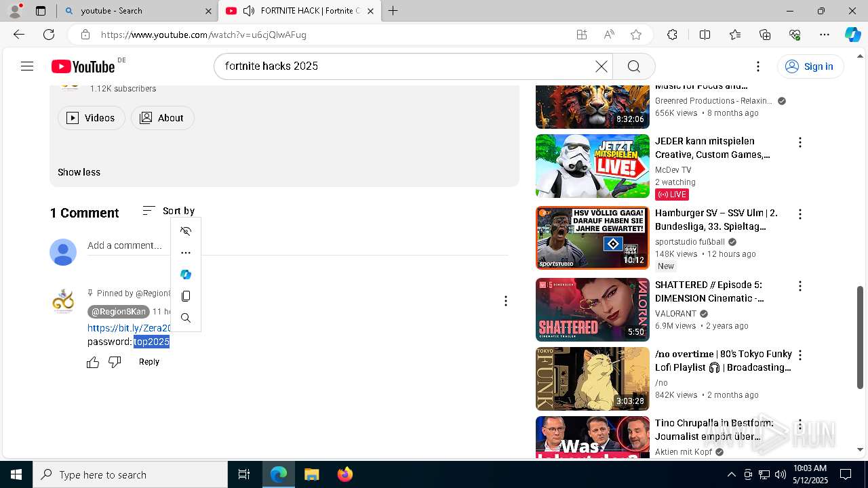View site information lock icon

pyautogui.click(x=85, y=35)
